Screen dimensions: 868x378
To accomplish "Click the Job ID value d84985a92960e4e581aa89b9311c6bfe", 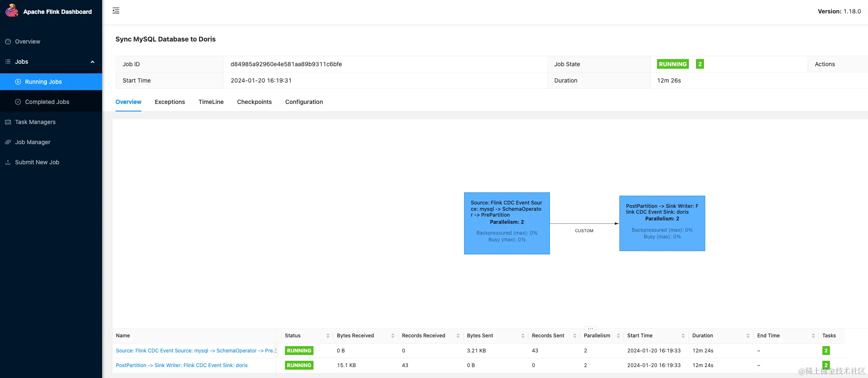I will click(286, 64).
